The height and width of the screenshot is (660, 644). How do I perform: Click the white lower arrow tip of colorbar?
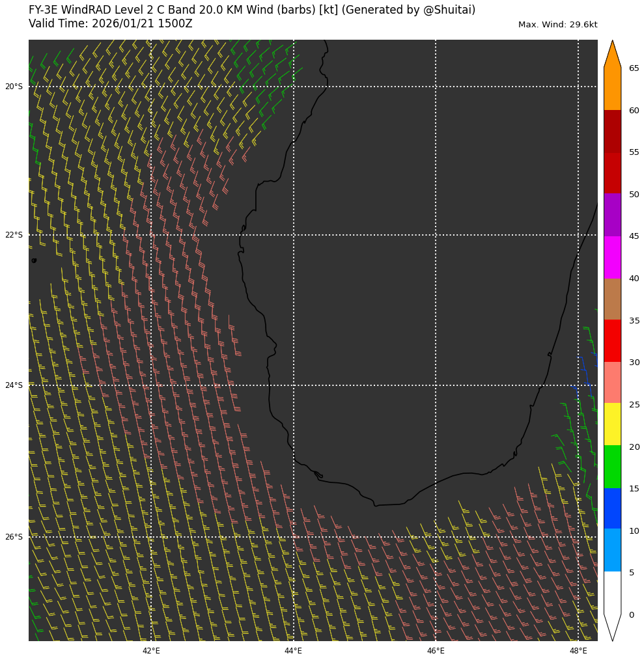coord(612,626)
